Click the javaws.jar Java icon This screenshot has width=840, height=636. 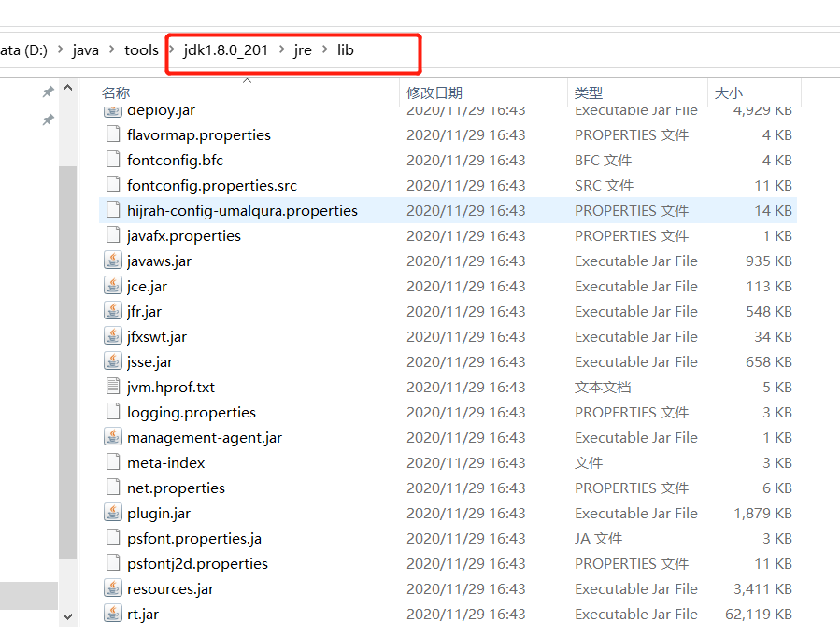click(x=112, y=261)
